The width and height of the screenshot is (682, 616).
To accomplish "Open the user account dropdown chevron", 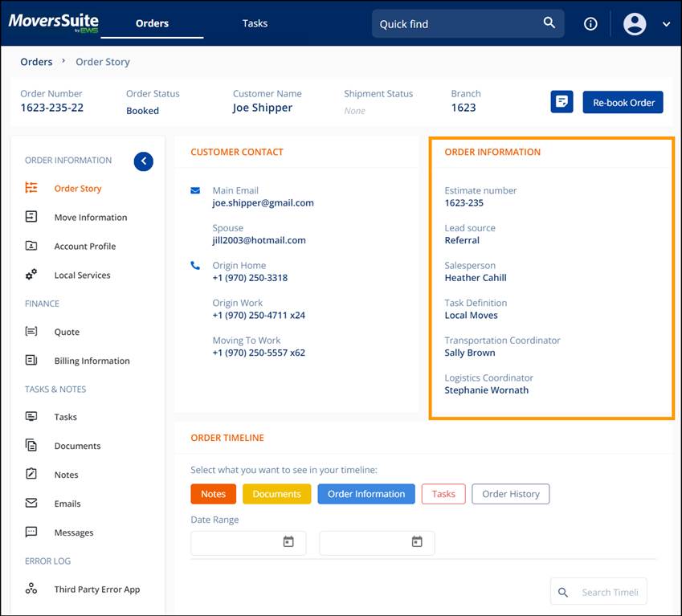I will [x=666, y=24].
